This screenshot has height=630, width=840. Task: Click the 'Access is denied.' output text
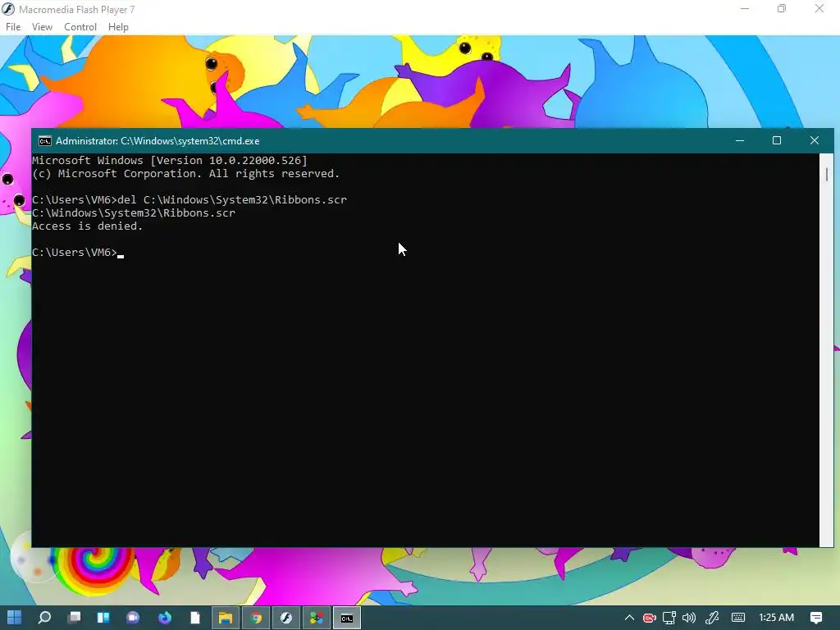tap(87, 226)
